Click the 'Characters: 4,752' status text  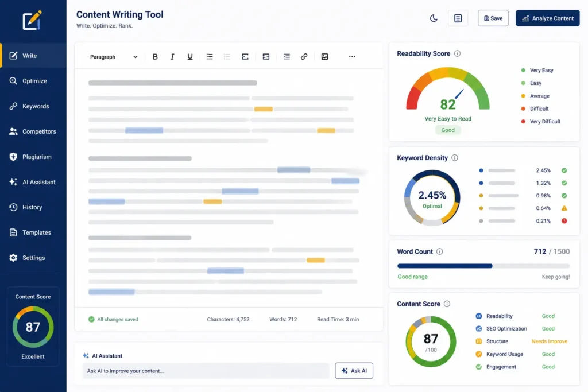click(228, 319)
